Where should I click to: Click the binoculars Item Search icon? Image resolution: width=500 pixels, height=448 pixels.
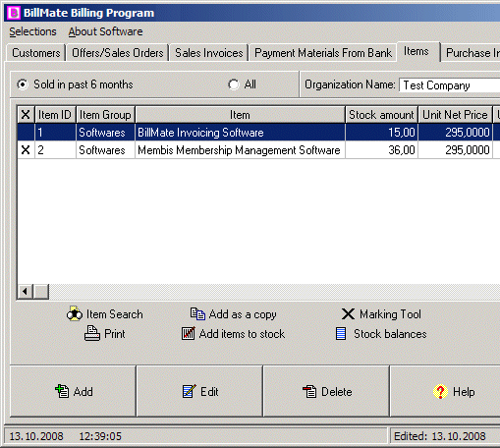[75, 314]
